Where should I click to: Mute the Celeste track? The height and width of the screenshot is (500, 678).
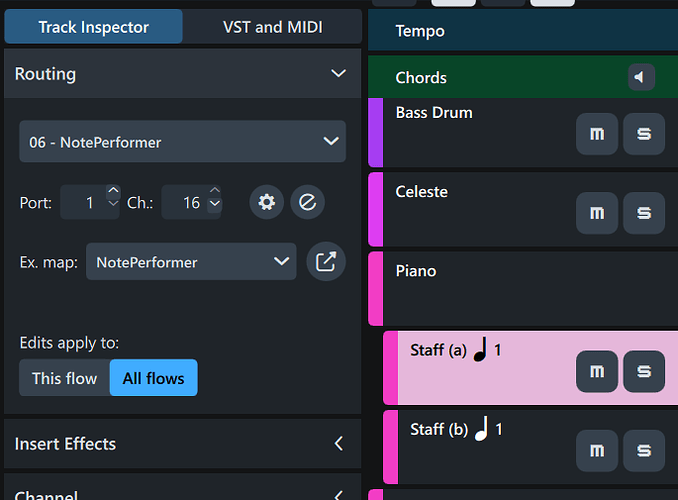point(597,213)
